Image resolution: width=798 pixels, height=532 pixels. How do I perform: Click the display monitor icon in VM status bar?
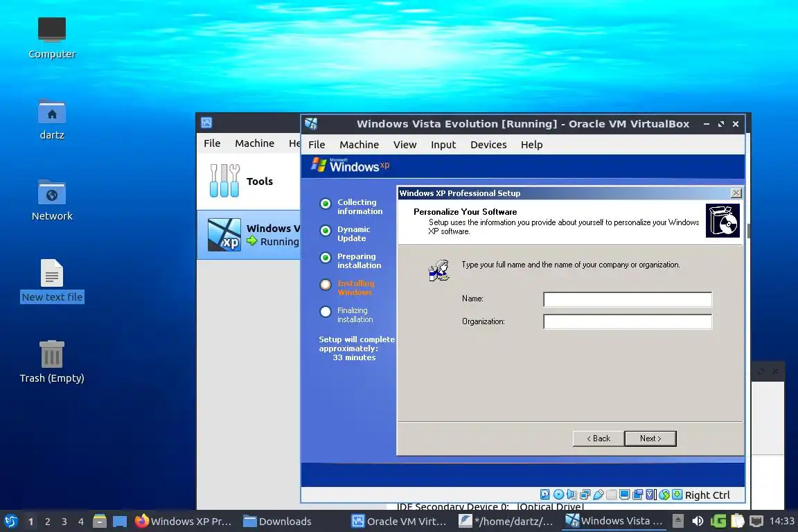624,495
